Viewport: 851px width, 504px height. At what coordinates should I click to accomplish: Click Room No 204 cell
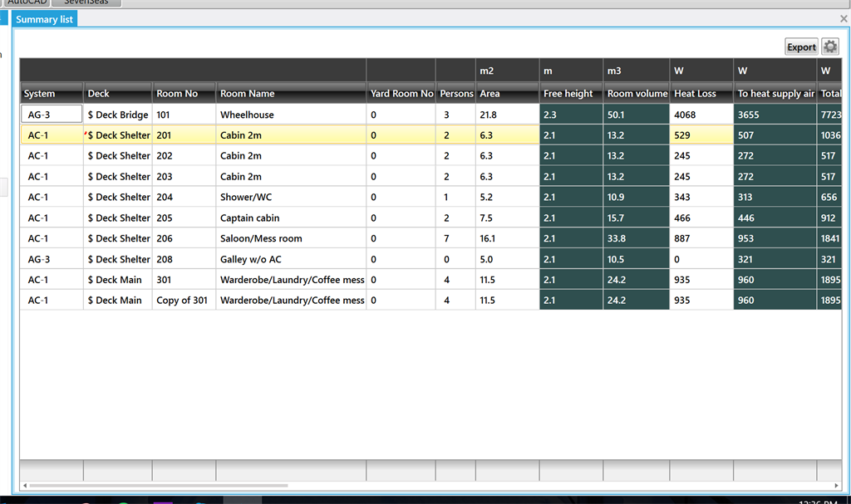(184, 197)
